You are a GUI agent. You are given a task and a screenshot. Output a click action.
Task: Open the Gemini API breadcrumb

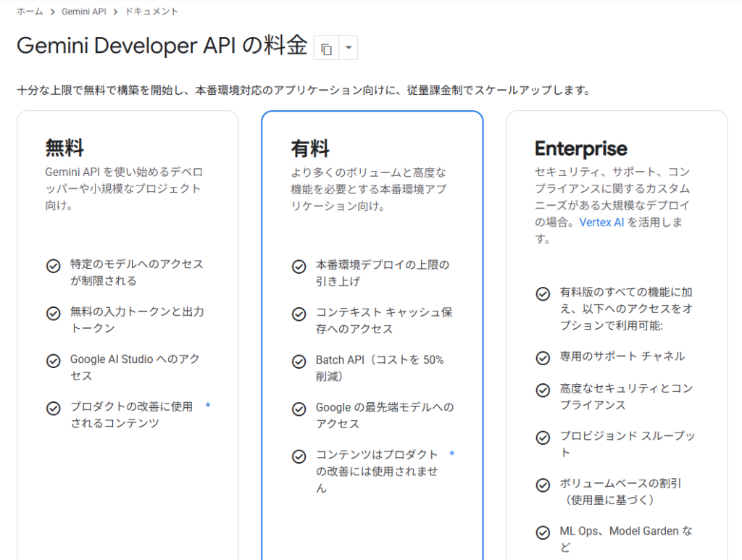83,12
